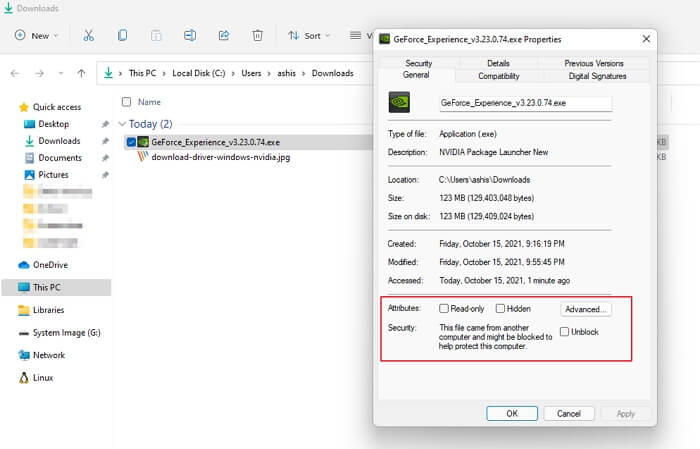Image resolution: width=700 pixels, height=449 pixels.
Task: Enable the Hidden attribute checkbox
Action: [500, 308]
